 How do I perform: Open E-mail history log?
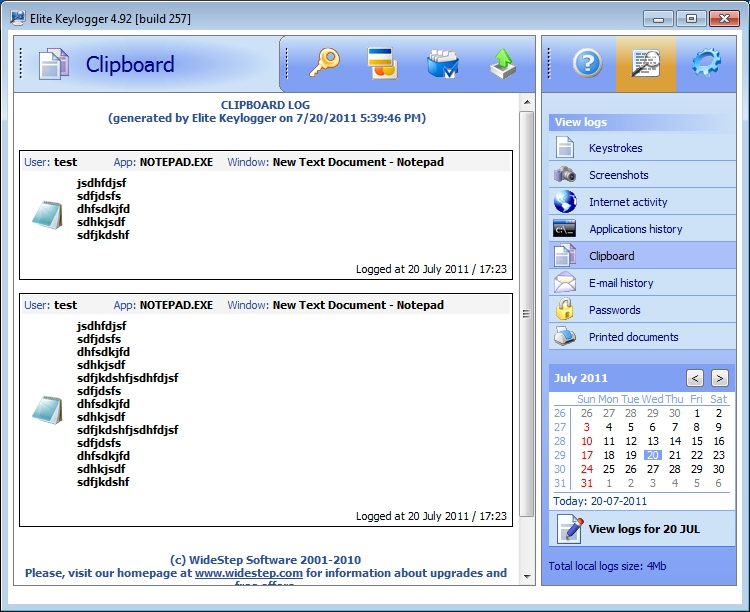(x=620, y=283)
